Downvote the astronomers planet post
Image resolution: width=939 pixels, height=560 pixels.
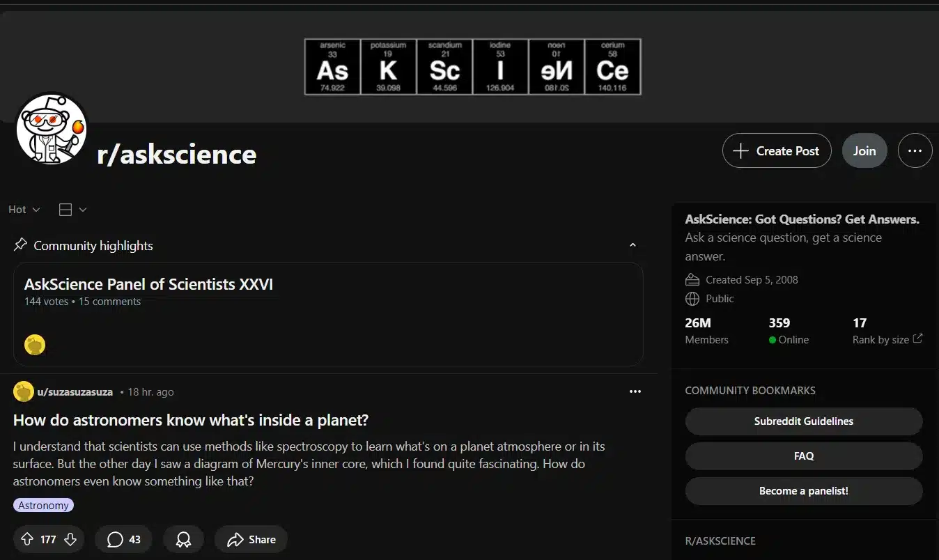point(70,539)
